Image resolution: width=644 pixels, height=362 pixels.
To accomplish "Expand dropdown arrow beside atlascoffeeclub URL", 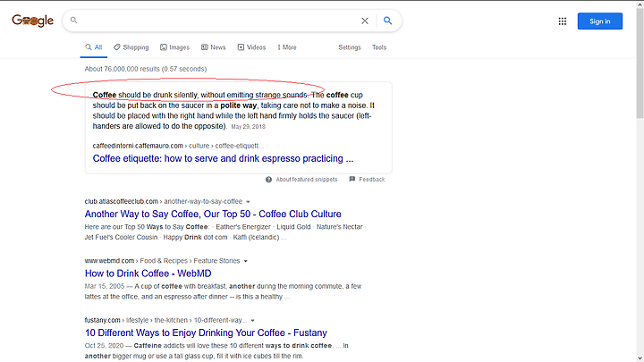I will [248, 201].
